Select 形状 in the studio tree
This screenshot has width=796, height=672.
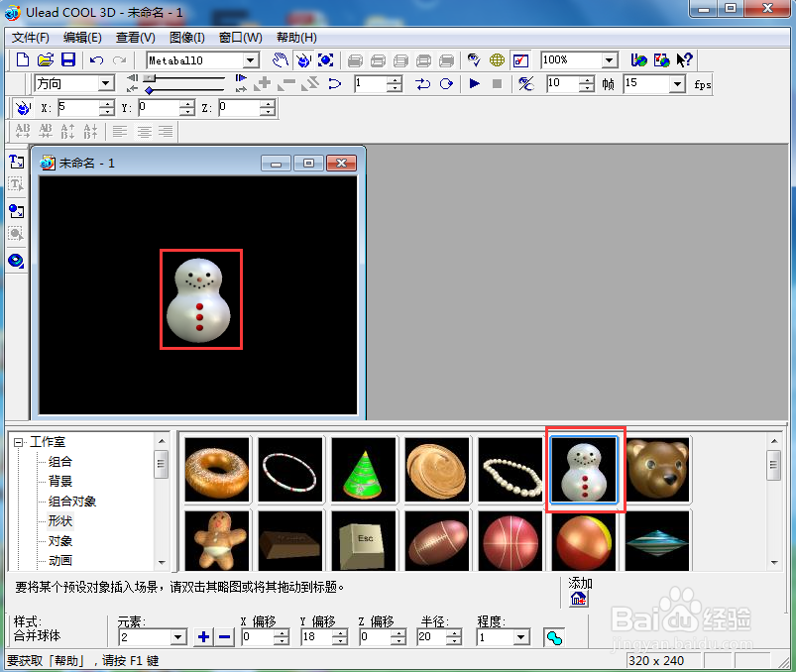click(60, 520)
